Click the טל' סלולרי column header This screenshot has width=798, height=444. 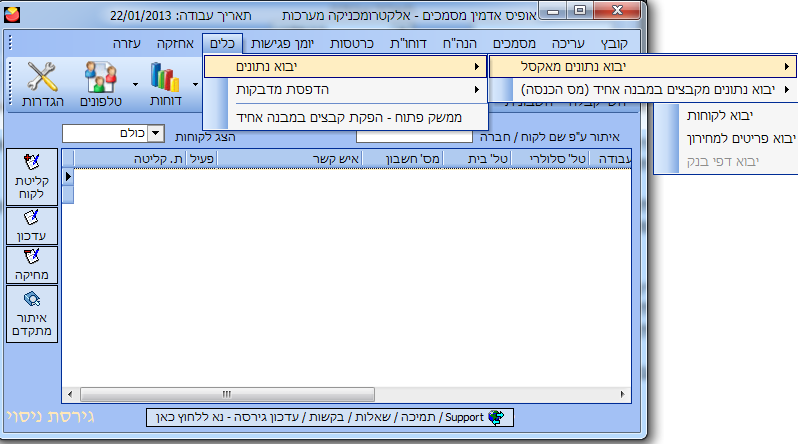coord(551,159)
